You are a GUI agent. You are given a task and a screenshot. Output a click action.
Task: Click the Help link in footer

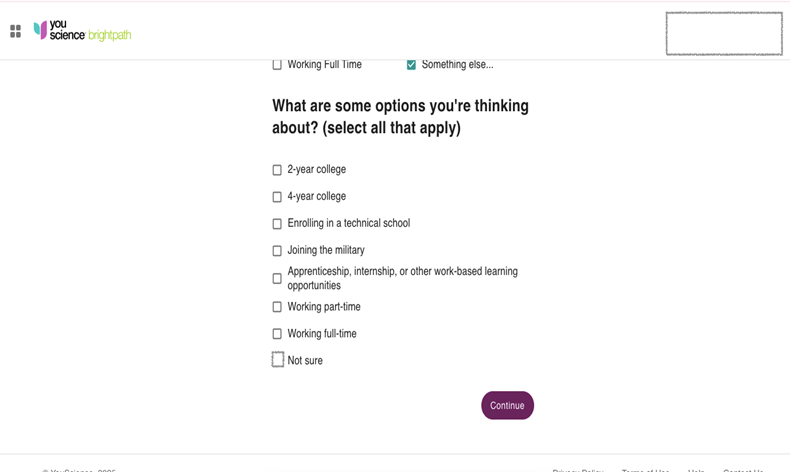click(696, 469)
